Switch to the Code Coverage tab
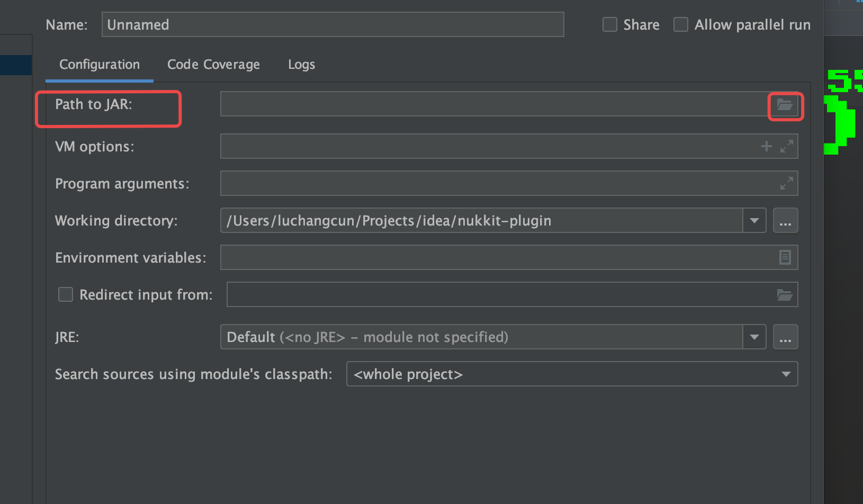 click(x=213, y=65)
